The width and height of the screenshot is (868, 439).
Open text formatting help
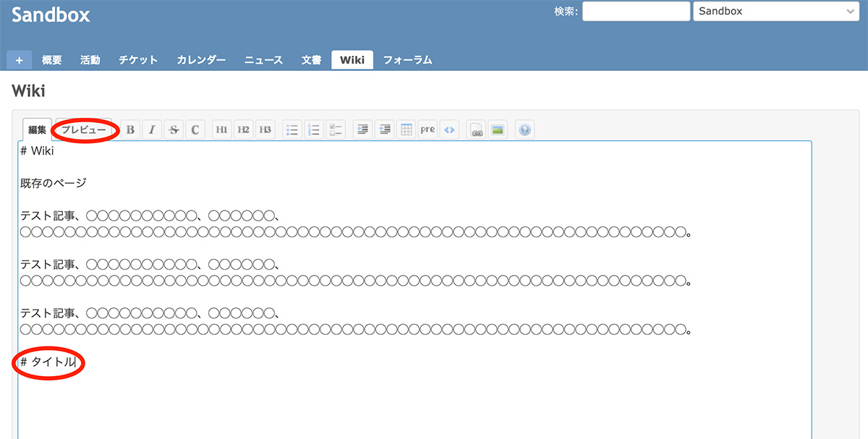[525, 130]
